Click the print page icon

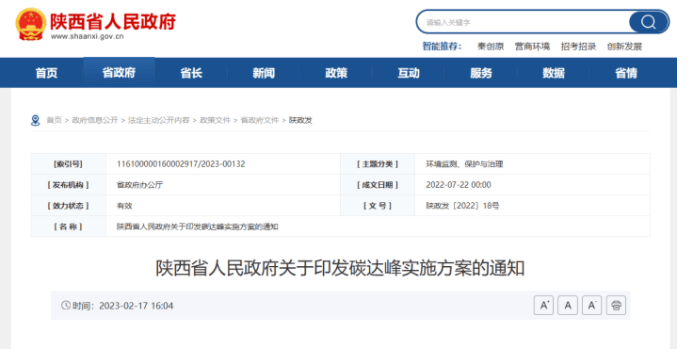click(x=616, y=305)
